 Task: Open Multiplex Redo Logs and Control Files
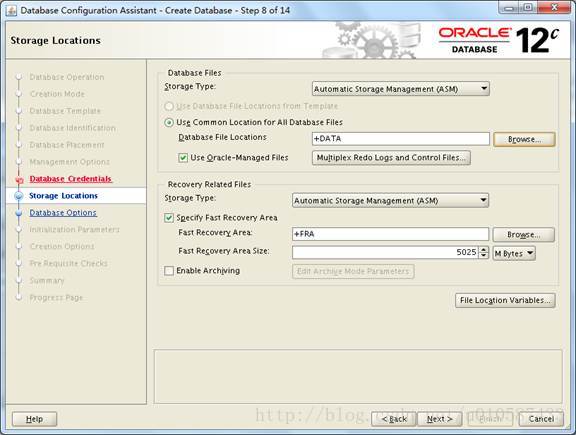[x=391, y=158]
